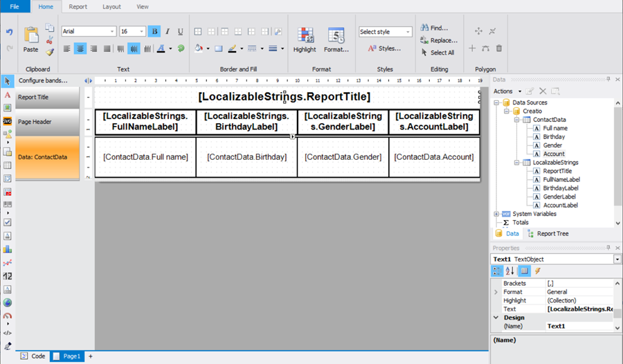Open the Select style dropdown
This screenshot has height=364, width=623.
(x=408, y=32)
